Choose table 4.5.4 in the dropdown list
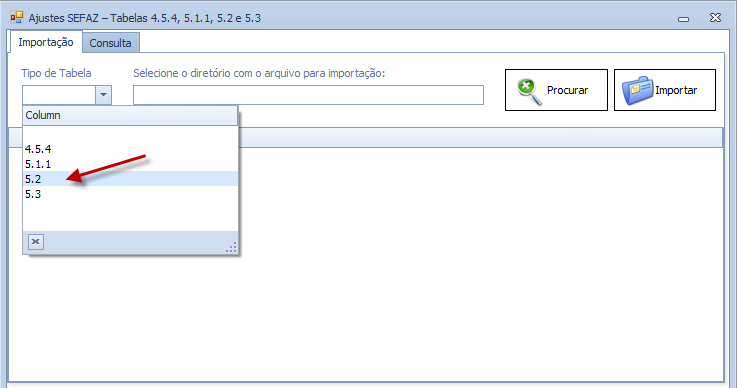Screen dimensions: 737x388 [x=130, y=149]
